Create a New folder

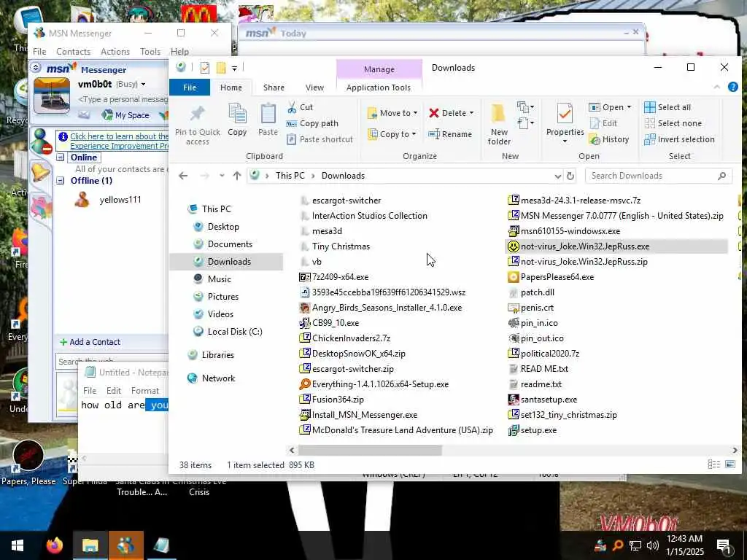(499, 124)
